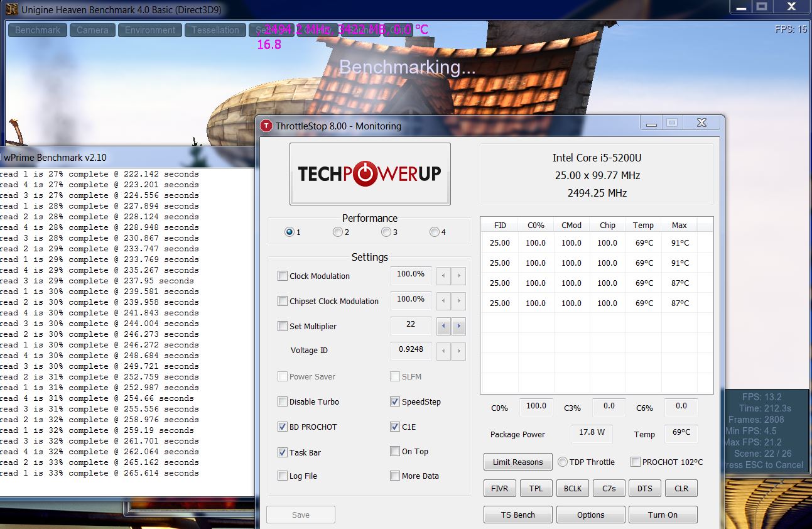The width and height of the screenshot is (812, 529).
Task: Open the FIVR settings
Action: (x=500, y=488)
